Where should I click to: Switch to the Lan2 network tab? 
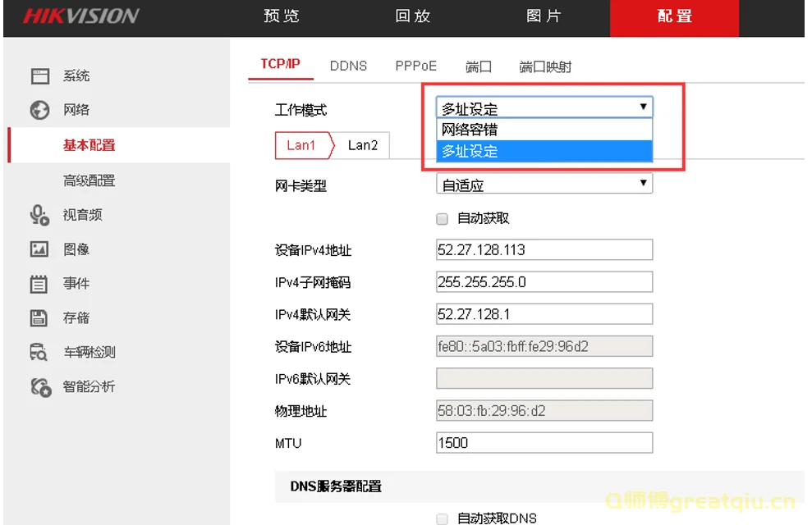click(364, 145)
